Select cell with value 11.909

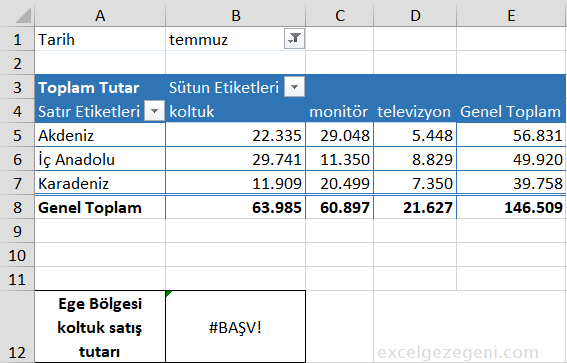tap(235, 183)
